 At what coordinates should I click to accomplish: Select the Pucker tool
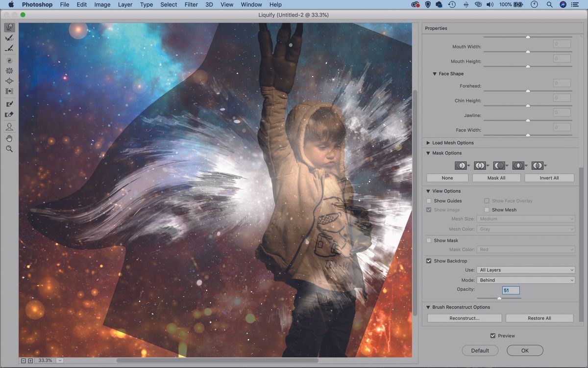[x=9, y=70]
